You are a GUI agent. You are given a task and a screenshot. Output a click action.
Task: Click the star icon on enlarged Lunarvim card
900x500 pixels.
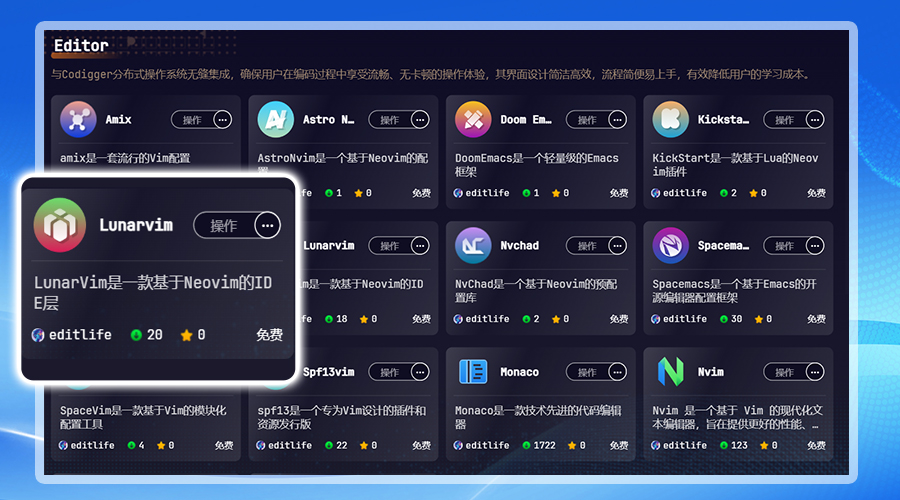coord(186,335)
